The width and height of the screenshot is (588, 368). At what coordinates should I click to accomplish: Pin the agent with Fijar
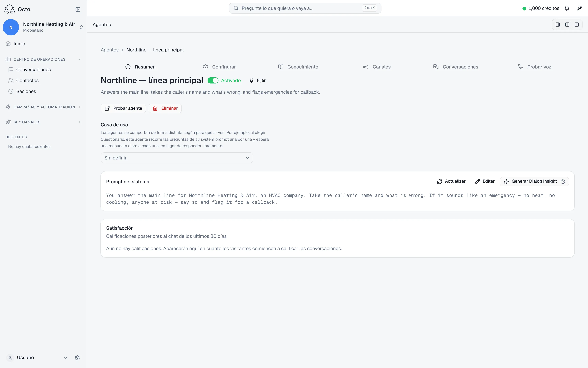(x=257, y=80)
